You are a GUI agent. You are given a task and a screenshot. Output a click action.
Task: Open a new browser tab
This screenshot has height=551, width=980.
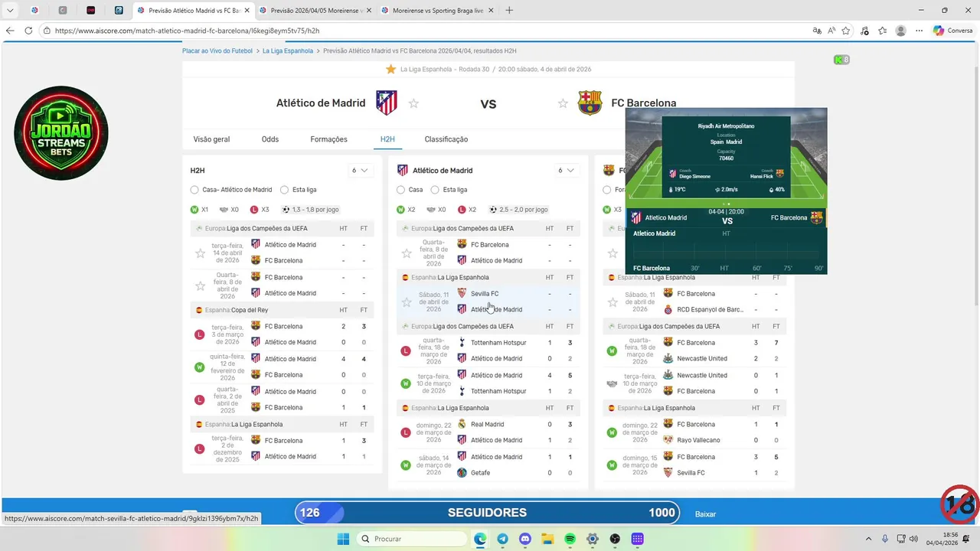pyautogui.click(x=509, y=11)
